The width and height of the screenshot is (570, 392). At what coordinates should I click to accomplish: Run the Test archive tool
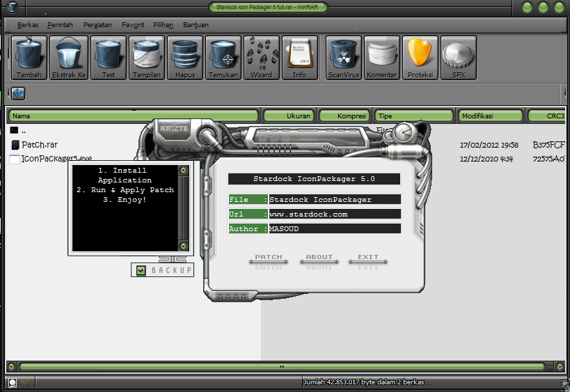109,58
